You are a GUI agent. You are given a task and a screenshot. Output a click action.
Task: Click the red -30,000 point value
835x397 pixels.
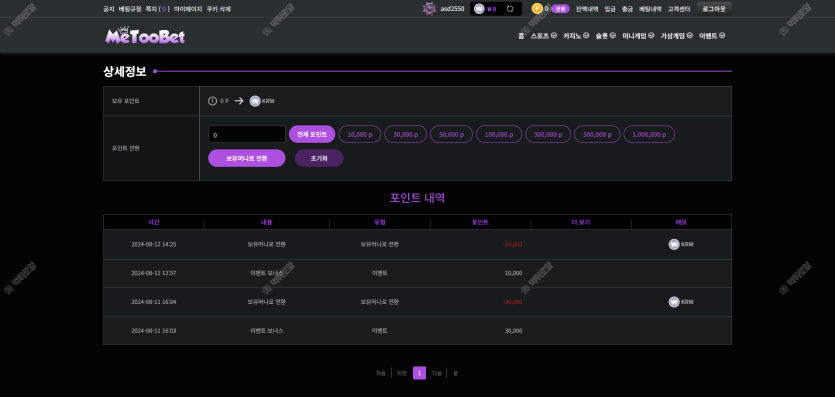click(x=512, y=302)
